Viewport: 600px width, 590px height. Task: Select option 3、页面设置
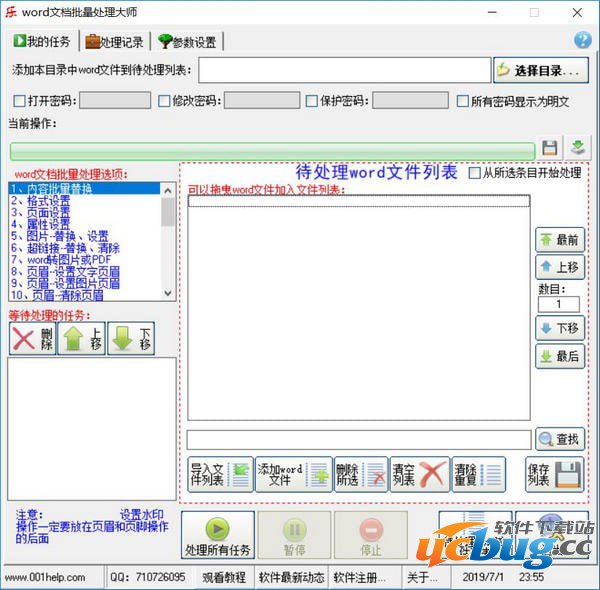84,212
